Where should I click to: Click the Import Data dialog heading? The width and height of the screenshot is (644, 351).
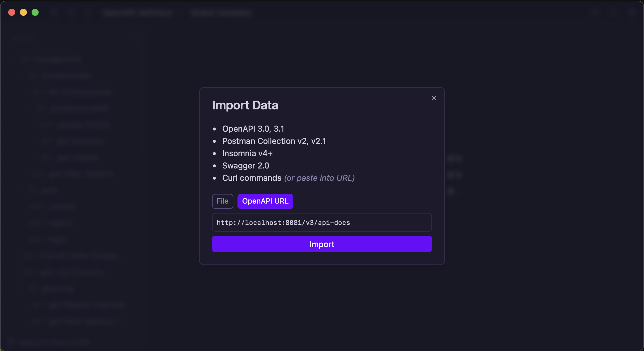[x=245, y=105]
